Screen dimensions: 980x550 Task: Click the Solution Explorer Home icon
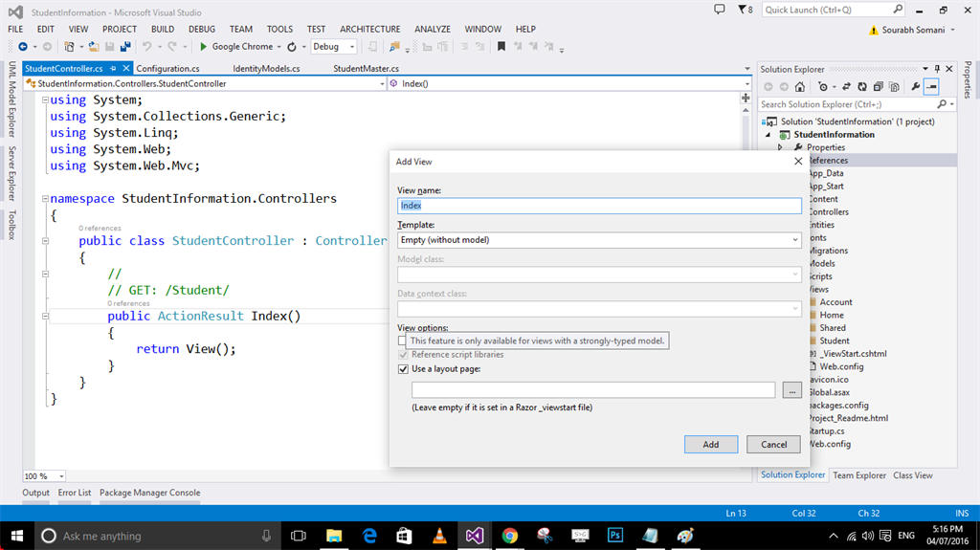(x=802, y=87)
